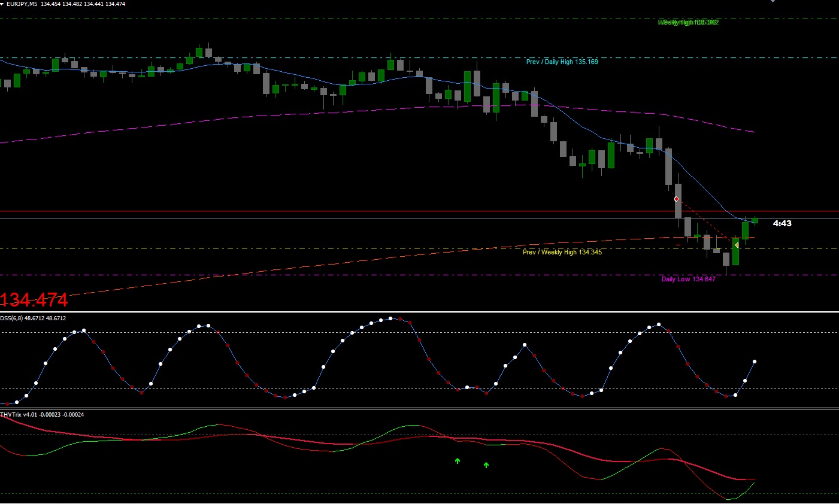Select the latest white dot on DSS line
The height and width of the screenshot is (504, 839).
[755, 362]
